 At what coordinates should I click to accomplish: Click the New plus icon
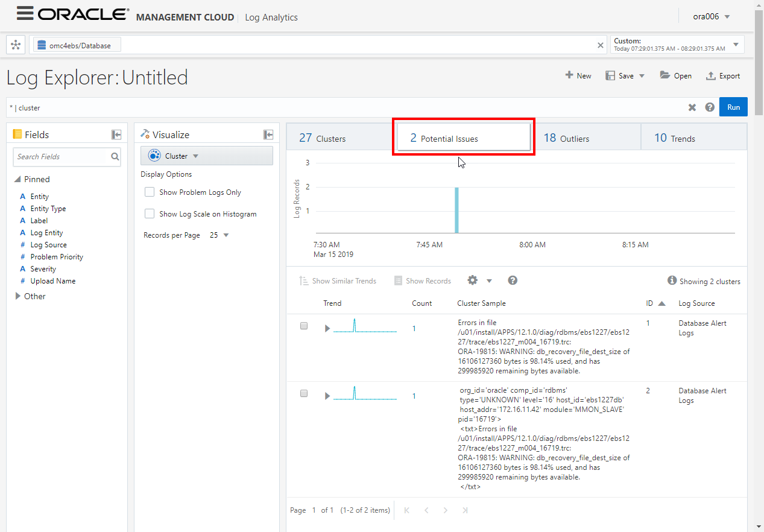[569, 75]
